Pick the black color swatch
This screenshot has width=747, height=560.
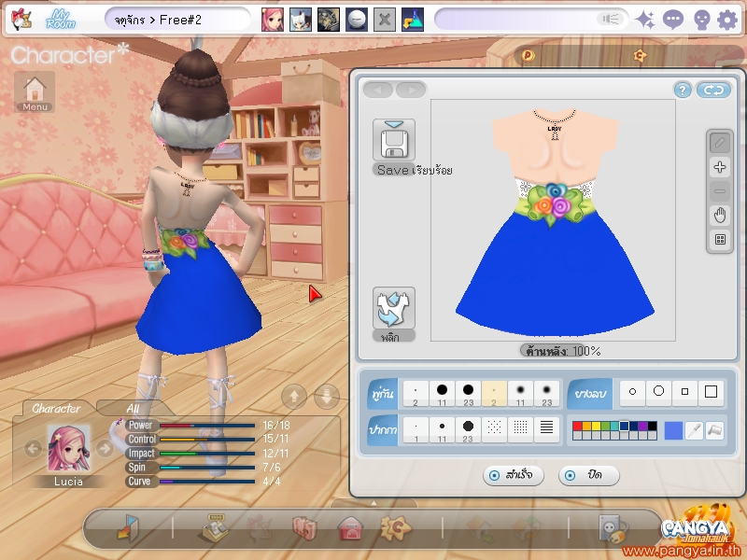click(652, 426)
